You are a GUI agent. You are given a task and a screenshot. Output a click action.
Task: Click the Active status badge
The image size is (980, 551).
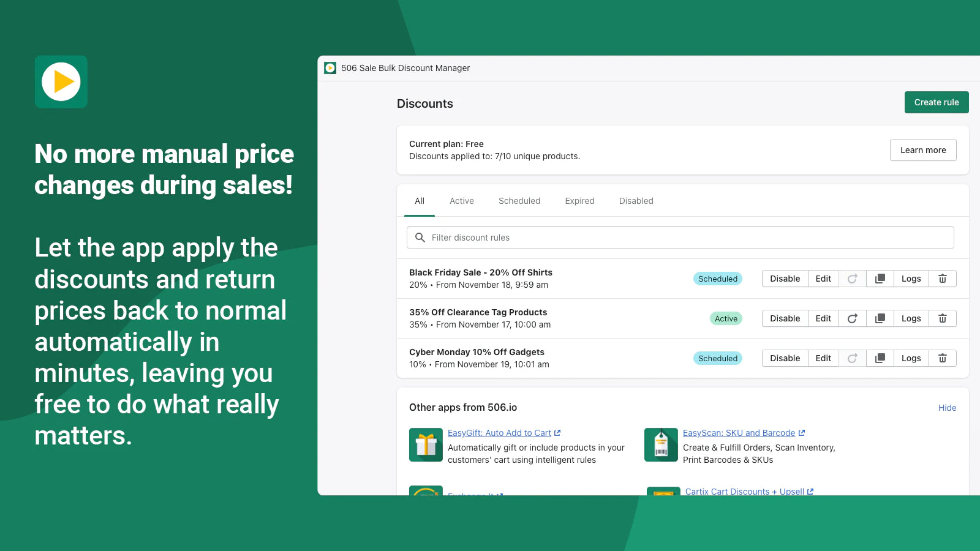click(x=726, y=318)
